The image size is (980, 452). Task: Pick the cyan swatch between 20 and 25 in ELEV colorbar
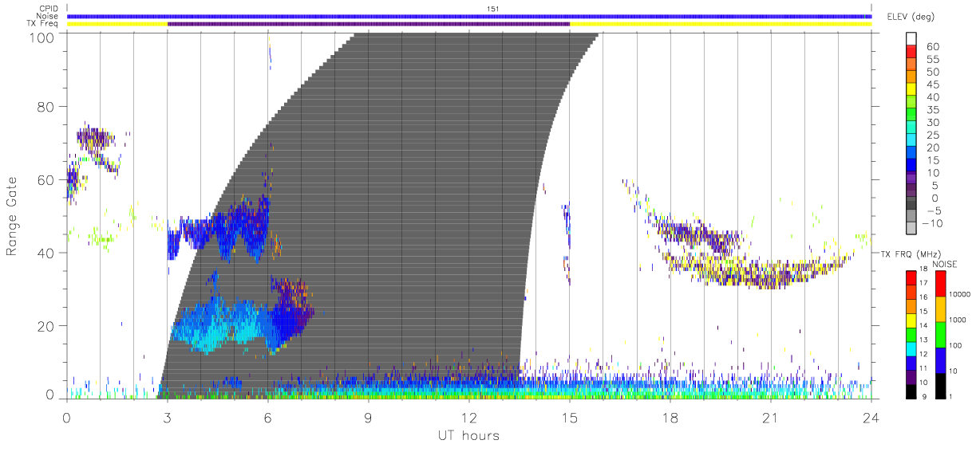point(912,140)
